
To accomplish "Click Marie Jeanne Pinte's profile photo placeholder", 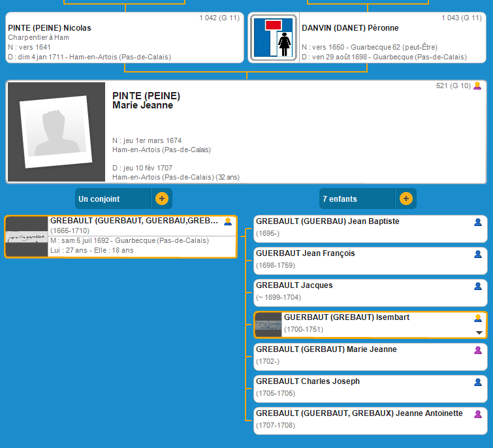I will point(56,132).
